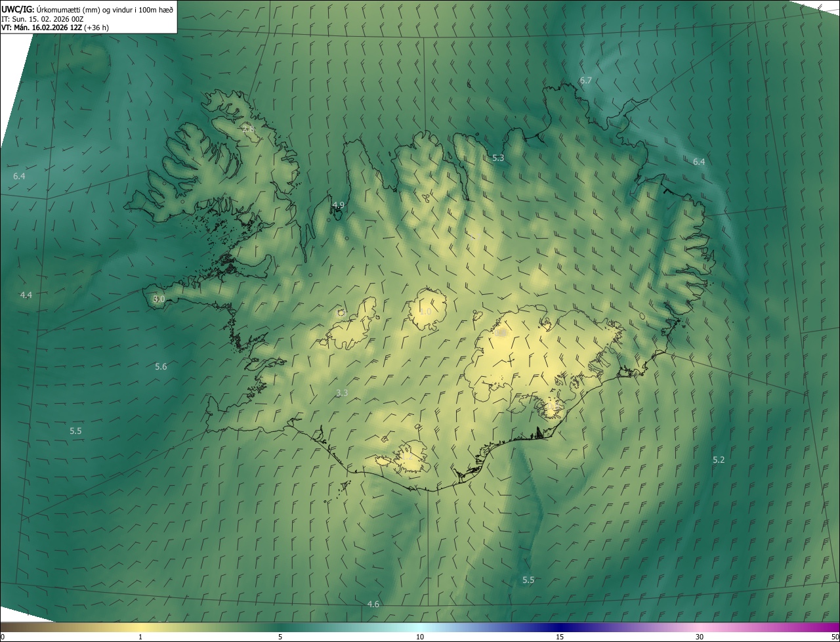Select the 5.5 value over the southern sea
This screenshot has height=642, width=840.
[x=528, y=580]
